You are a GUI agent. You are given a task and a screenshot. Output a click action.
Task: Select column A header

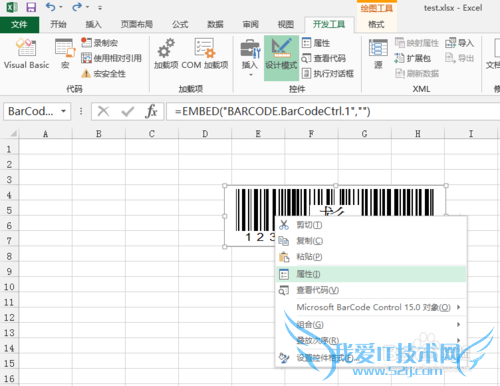tap(46, 134)
